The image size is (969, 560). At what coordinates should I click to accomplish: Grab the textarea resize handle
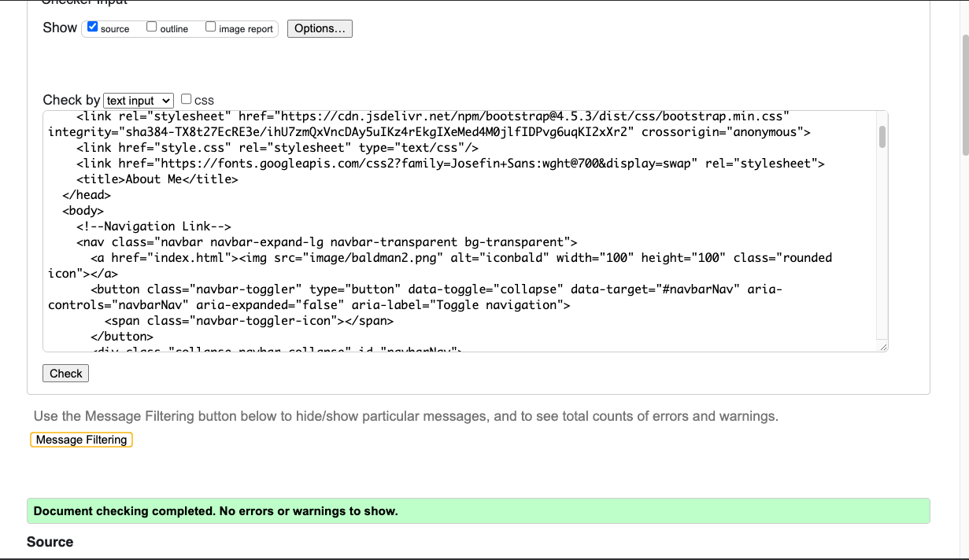[882, 346]
